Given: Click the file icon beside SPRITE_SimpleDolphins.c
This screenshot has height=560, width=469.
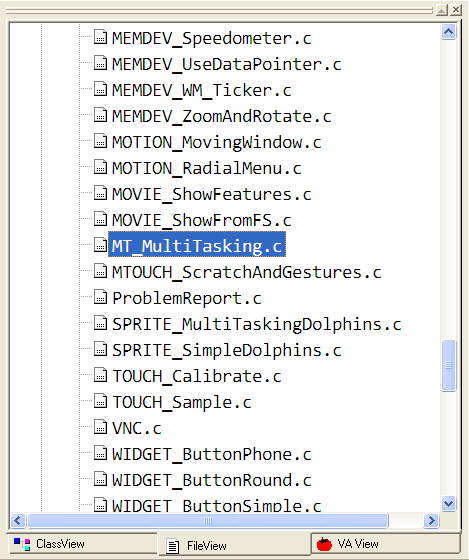Looking at the screenshot, I should pos(100,349).
